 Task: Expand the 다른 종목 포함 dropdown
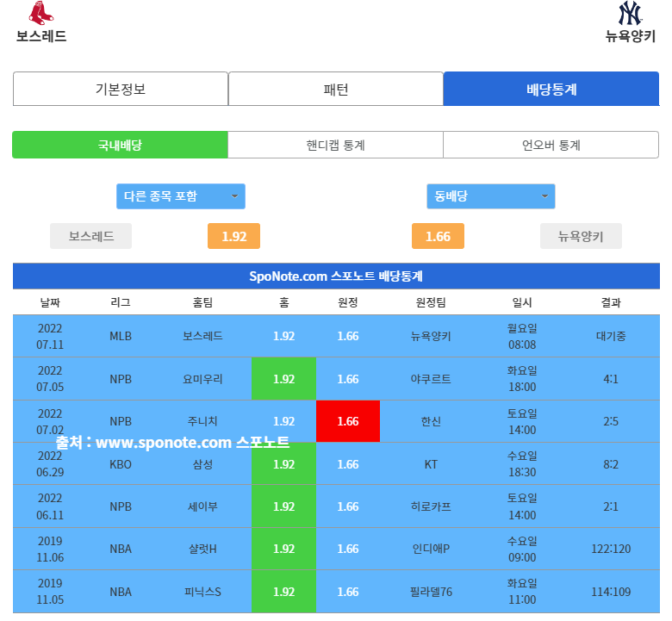181,196
